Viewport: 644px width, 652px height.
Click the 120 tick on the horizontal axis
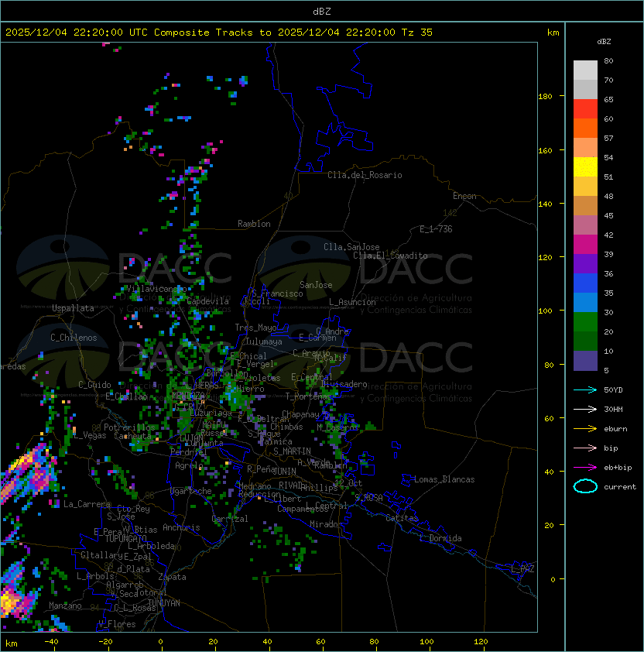pyautogui.click(x=481, y=642)
